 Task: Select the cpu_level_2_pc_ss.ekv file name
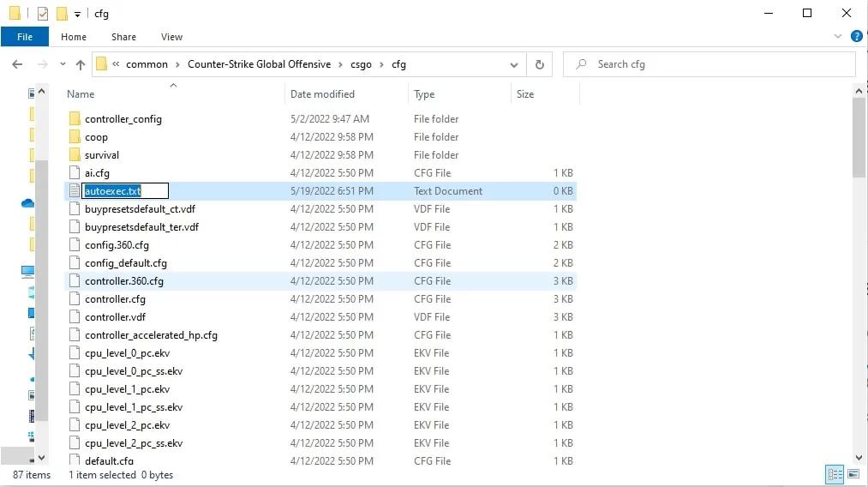pos(134,442)
